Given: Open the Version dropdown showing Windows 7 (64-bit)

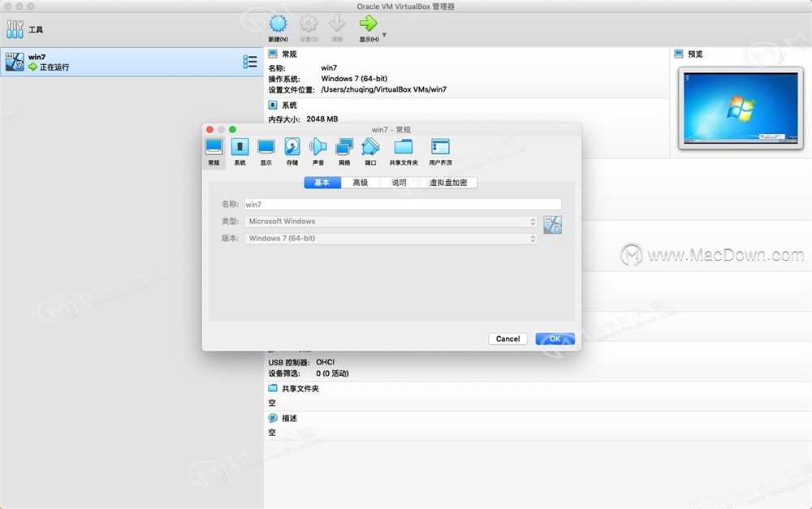Looking at the screenshot, I should (x=391, y=238).
